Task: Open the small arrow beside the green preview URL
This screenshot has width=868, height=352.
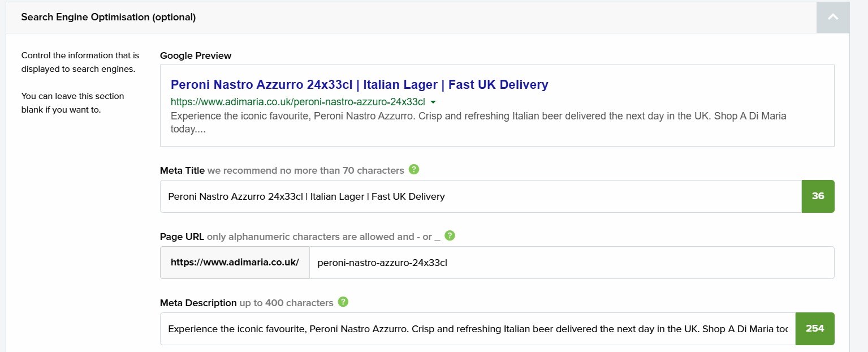Action: [x=433, y=102]
